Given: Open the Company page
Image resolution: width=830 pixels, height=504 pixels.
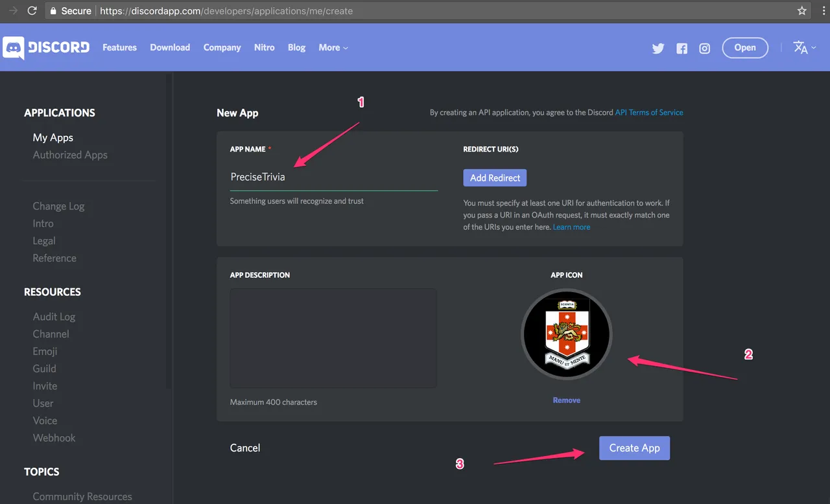Looking at the screenshot, I should [x=222, y=47].
